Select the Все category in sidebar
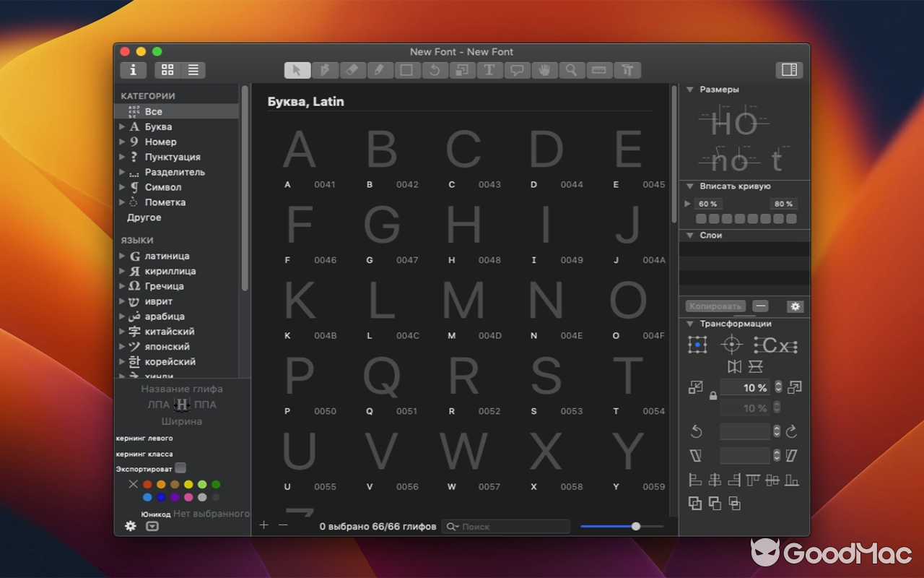 [153, 111]
